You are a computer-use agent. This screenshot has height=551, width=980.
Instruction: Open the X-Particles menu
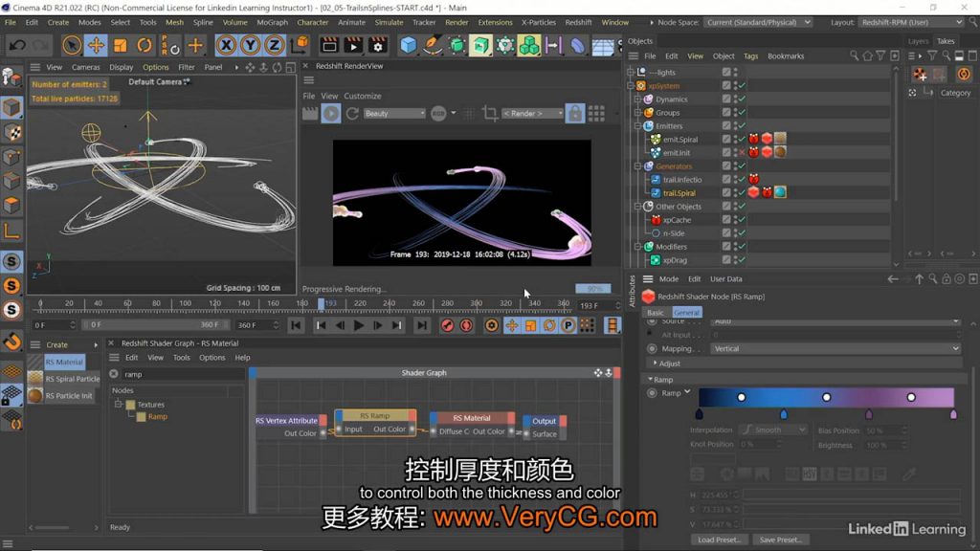coord(538,22)
